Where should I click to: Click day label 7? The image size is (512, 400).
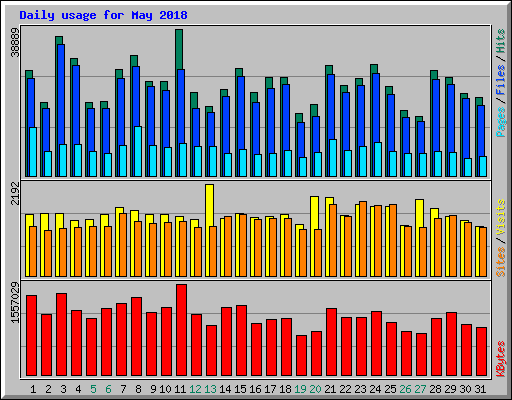click(123, 389)
